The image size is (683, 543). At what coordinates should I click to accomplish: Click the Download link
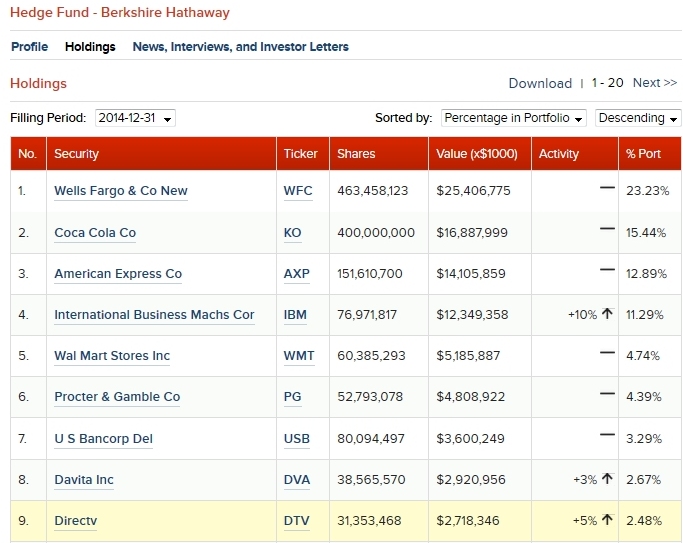pyautogui.click(x=540, y=83)
